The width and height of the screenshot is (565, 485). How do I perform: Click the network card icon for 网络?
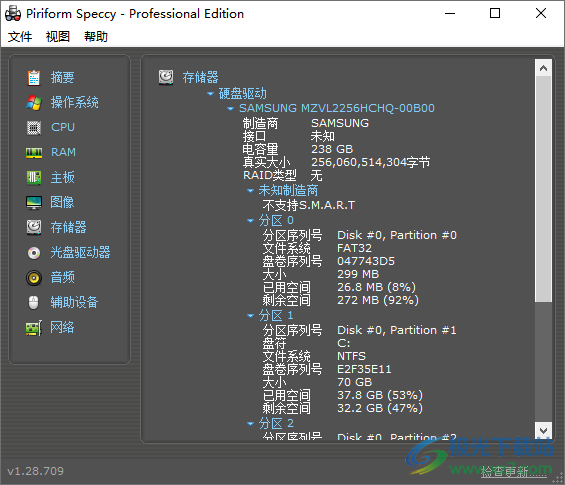[x=34, y=328]
